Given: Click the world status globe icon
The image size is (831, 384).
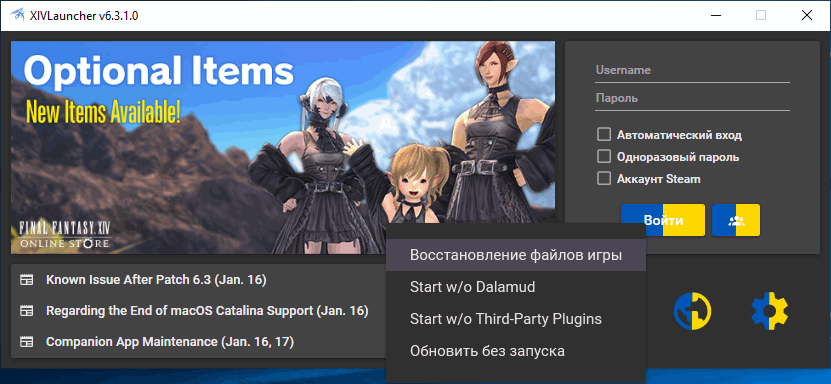Looking at the screenshot, I should click(x=692, y=311).
